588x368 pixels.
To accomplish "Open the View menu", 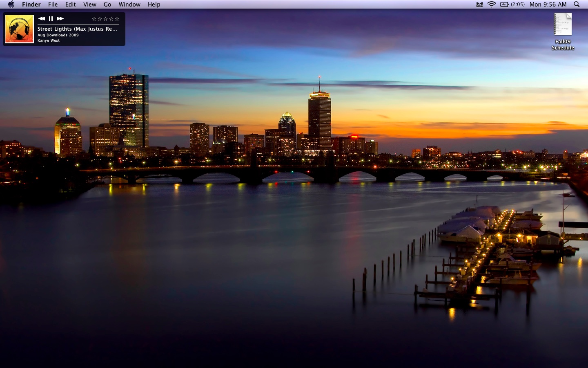I will click(x=89, y=4).
